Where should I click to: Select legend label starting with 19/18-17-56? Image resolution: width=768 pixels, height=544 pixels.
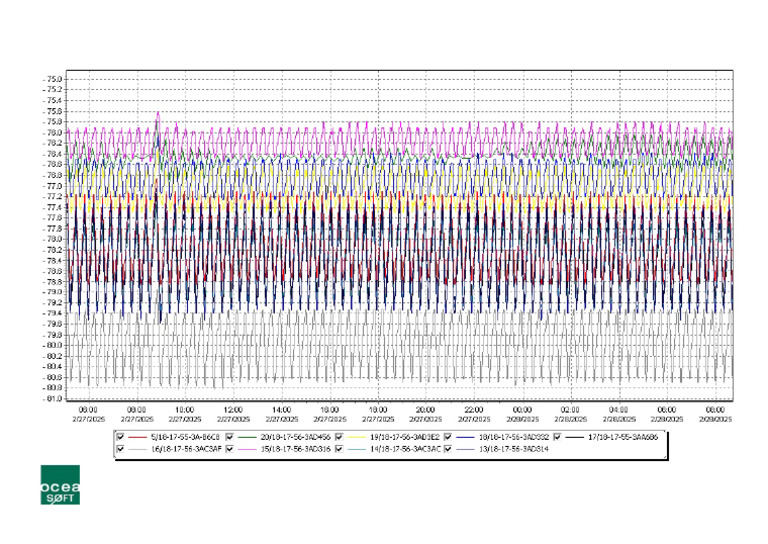pyautogui.click(x=405, y=437)
